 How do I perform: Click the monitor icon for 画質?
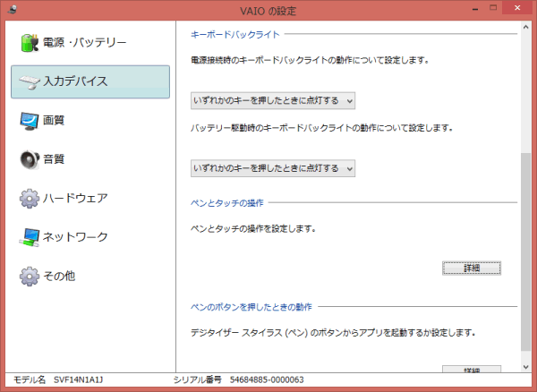[30, 121]
